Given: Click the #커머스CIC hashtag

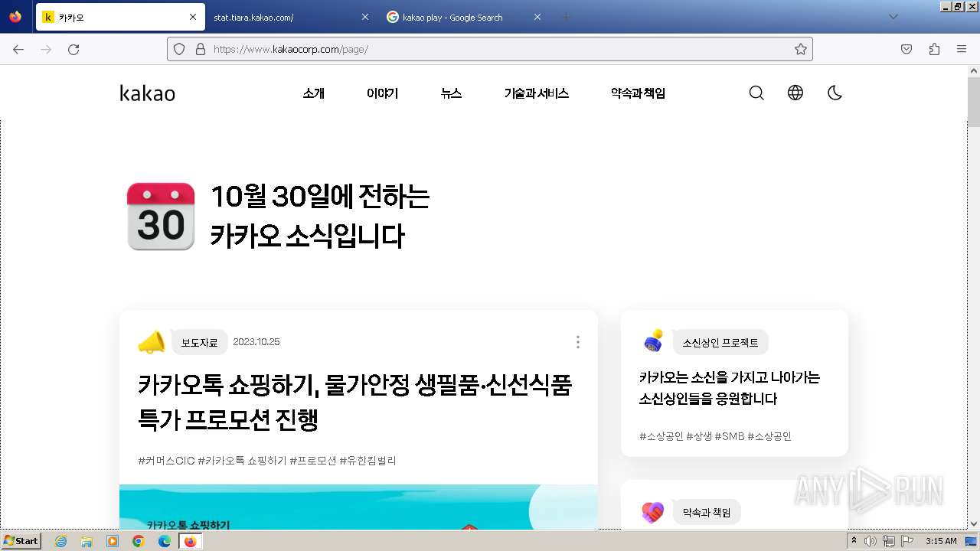Looking at the screenshot, I should (166, 461).
